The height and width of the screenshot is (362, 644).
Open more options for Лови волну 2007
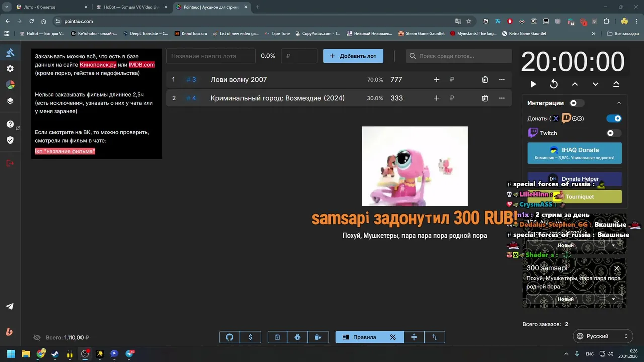point(502,80)
